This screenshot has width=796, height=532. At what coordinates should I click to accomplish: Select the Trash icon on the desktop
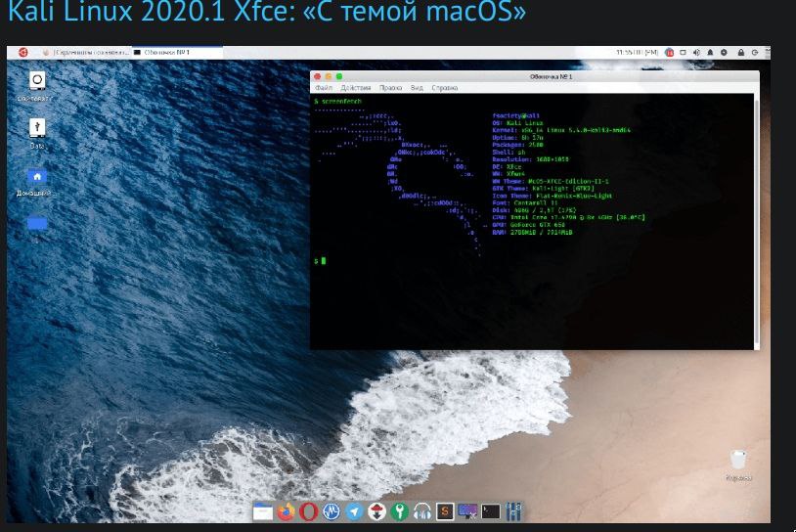pos(738,460)
